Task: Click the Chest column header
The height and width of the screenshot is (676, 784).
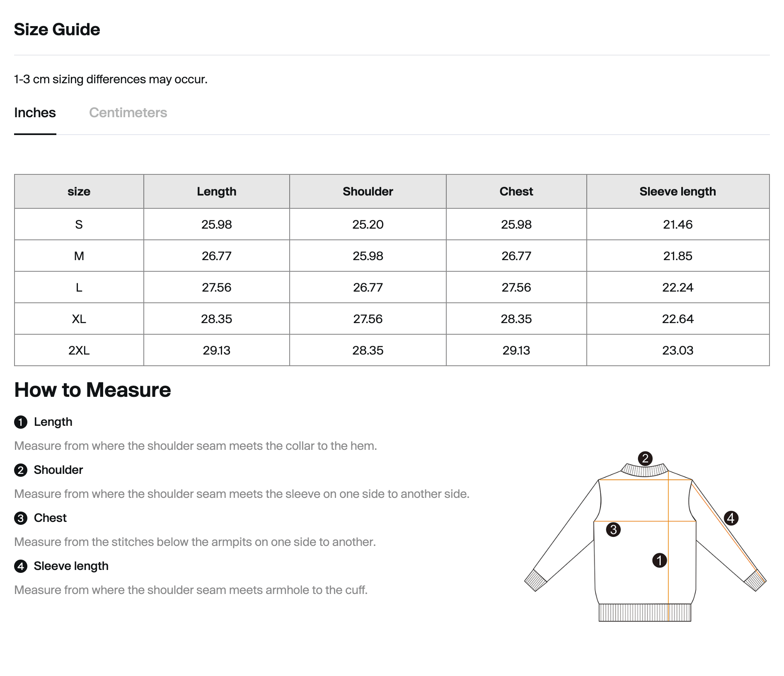Action: coord(516,191)
